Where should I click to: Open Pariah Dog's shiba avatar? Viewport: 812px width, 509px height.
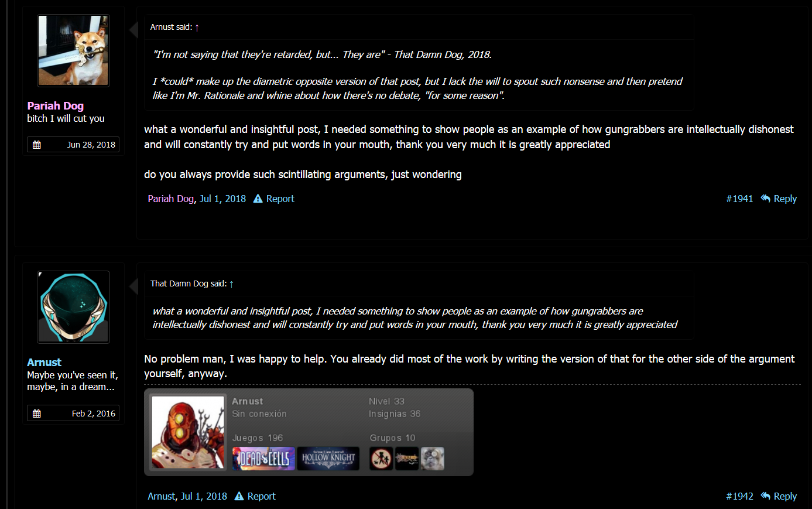pos(73,51)
